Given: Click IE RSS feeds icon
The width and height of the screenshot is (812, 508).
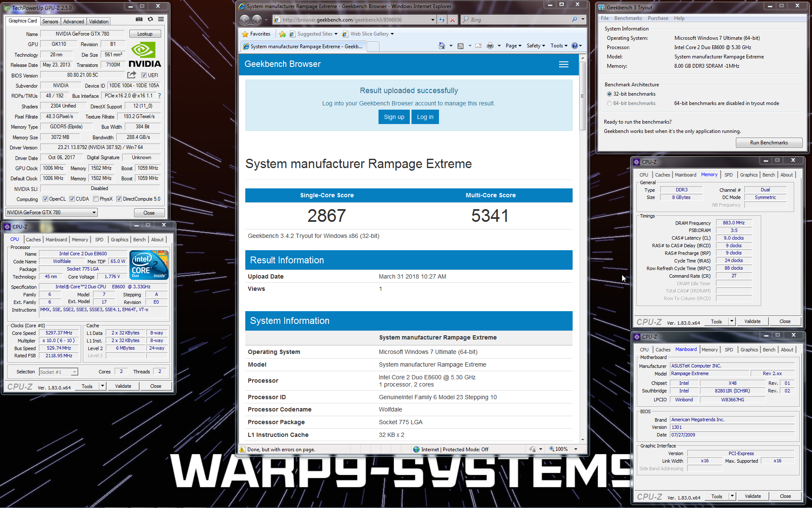Looking at the screenshot, I should coord(461,46).
